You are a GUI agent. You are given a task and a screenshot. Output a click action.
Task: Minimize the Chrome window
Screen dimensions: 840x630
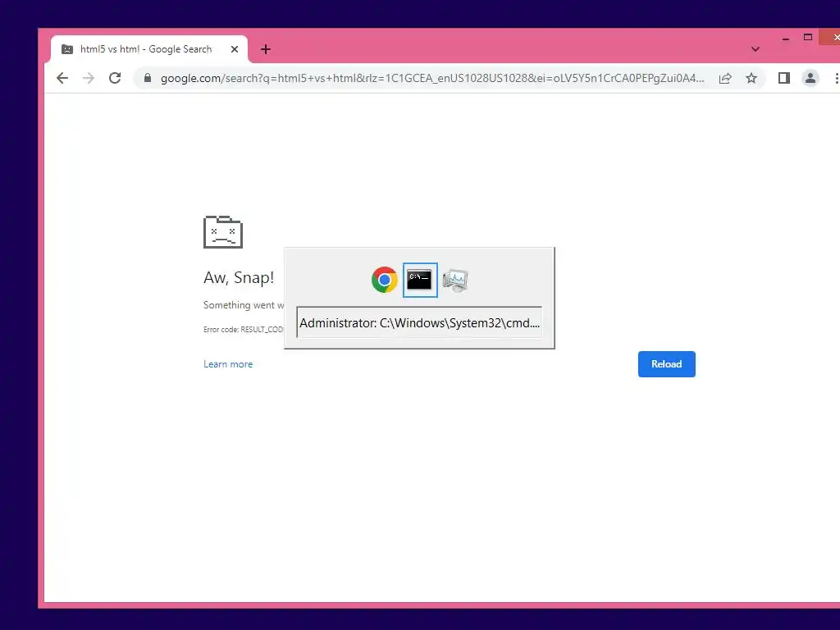[x=785, y=39]
